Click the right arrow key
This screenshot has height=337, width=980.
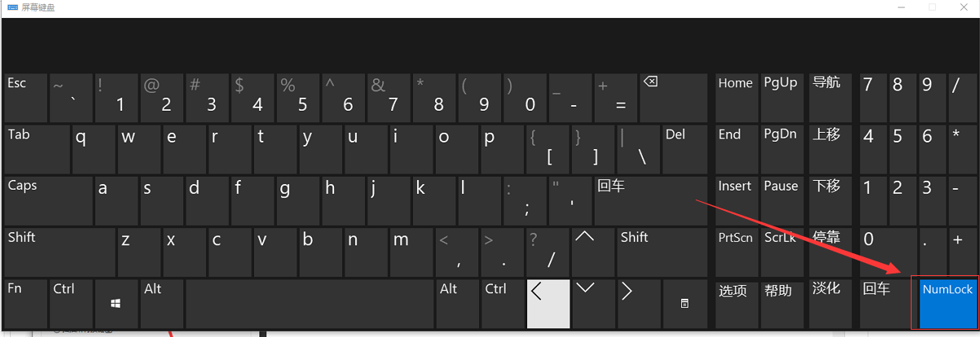pos(638,303)
